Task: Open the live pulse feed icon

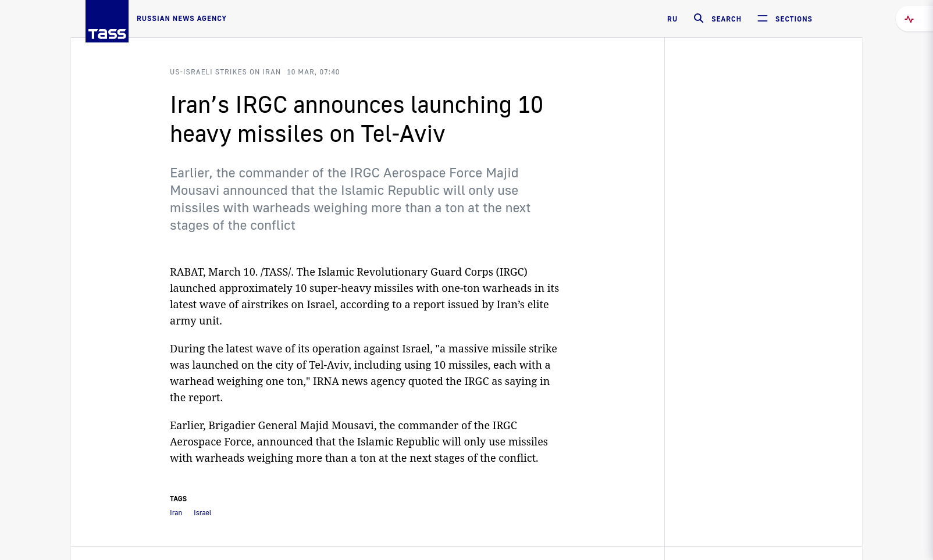Action: click(909, 19)
